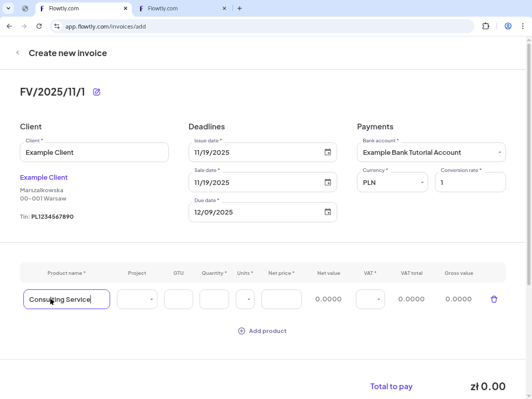
Task: Click the Total to pay label
Action: pos(391,387)
